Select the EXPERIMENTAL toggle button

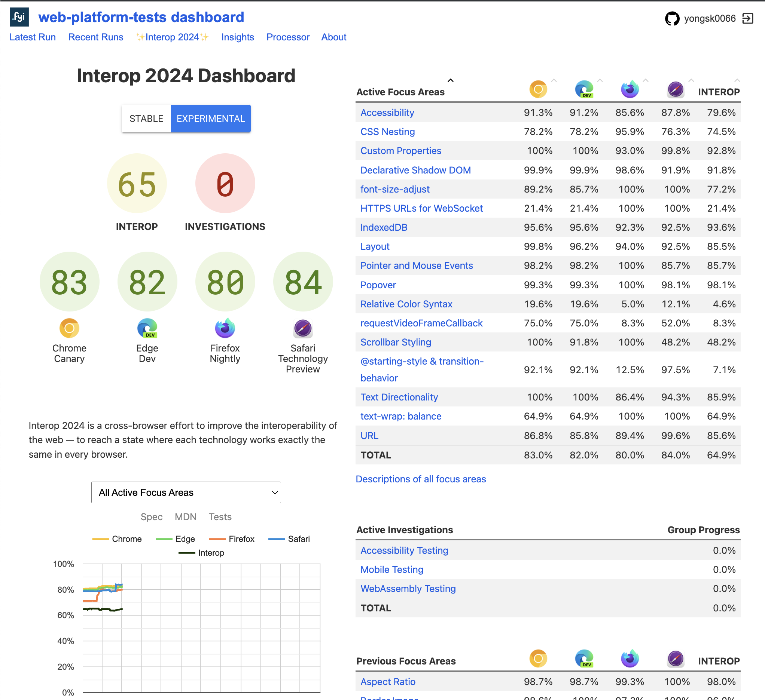click(211, 119)
